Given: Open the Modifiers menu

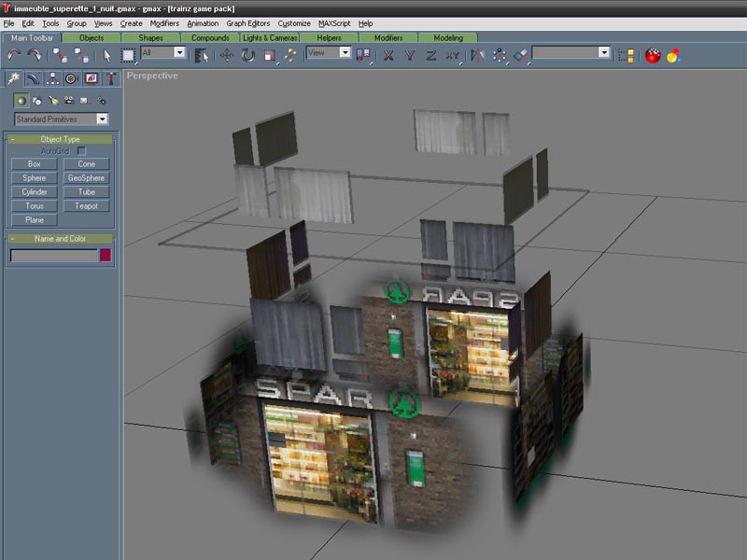Looking at the screenshot, I should (x=164, y=22).
